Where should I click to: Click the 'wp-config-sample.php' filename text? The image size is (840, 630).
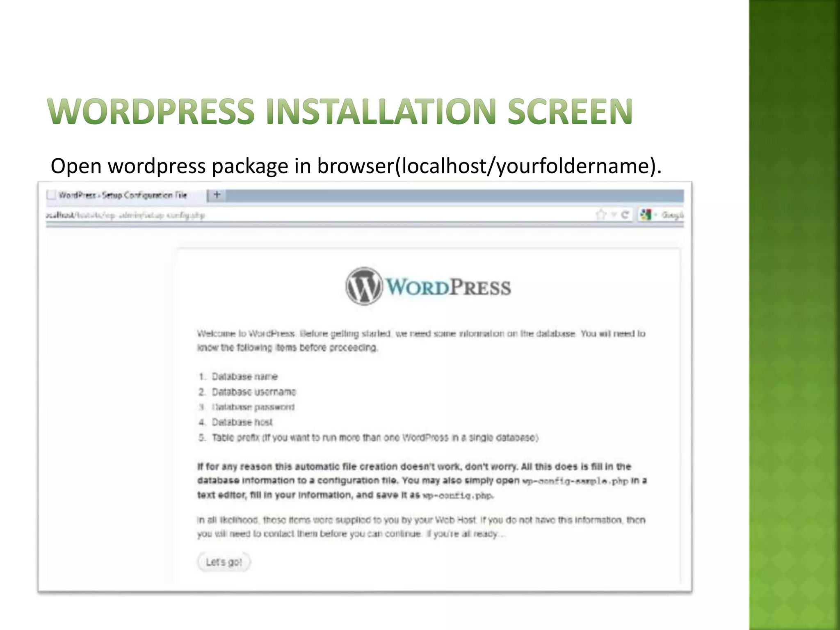(x=575, y=481)
